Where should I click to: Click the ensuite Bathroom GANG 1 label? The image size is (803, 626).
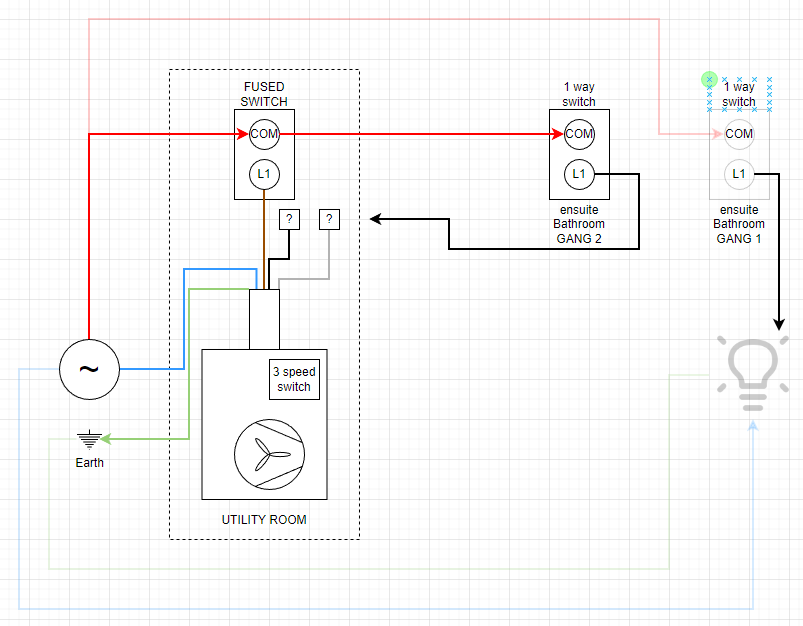[x=739, y=224]
